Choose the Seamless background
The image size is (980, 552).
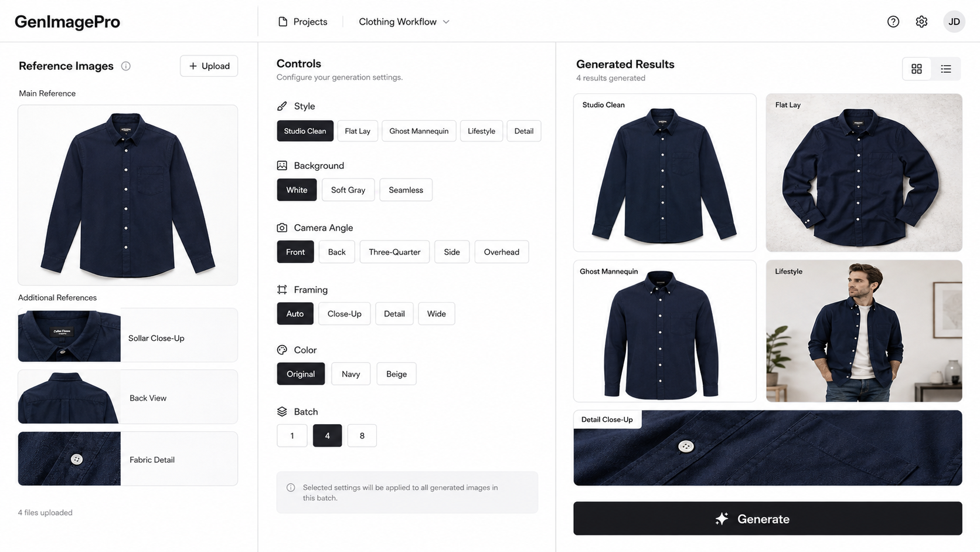406,190
